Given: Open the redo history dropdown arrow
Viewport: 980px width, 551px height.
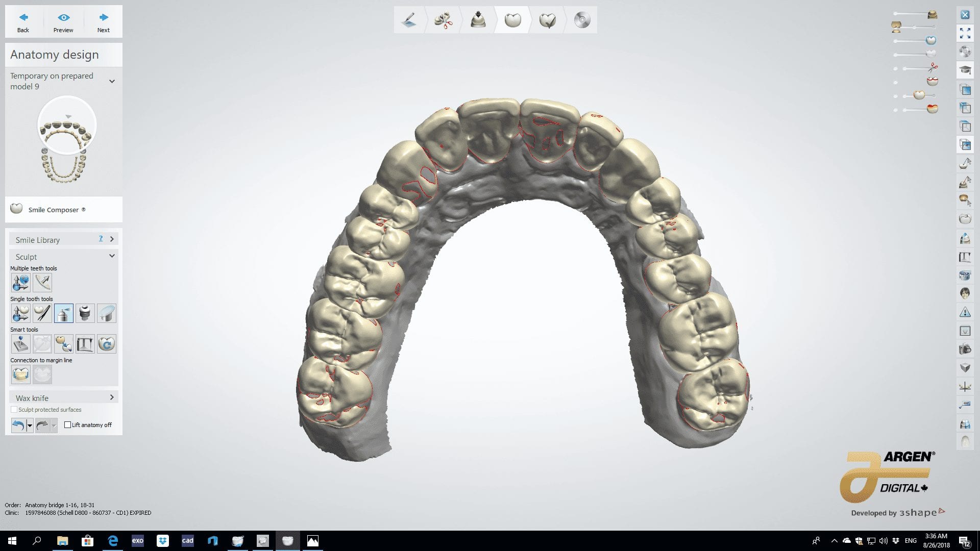Looking at the screenshot, I should [x=54, y=425].
